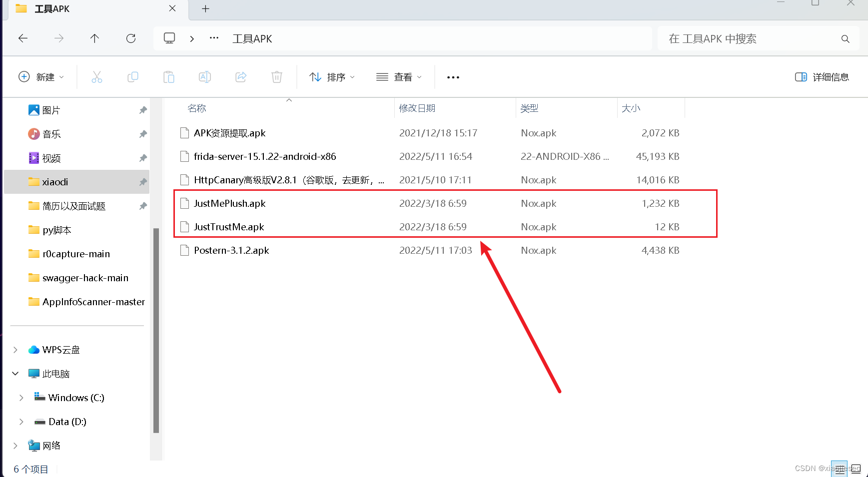This screenshot has width=868, height=477.
Task: Click the Paste clipboard icon
Action: [x=169, y=77]
